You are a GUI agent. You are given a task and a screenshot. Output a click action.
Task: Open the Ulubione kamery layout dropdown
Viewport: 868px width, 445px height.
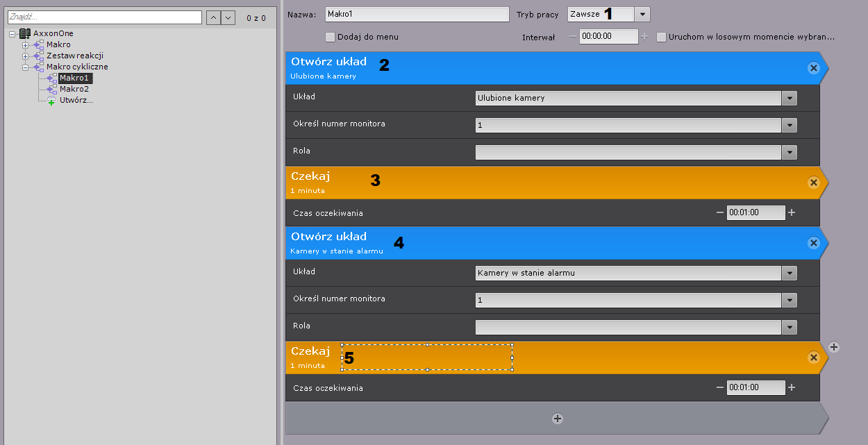pos(789,99)
